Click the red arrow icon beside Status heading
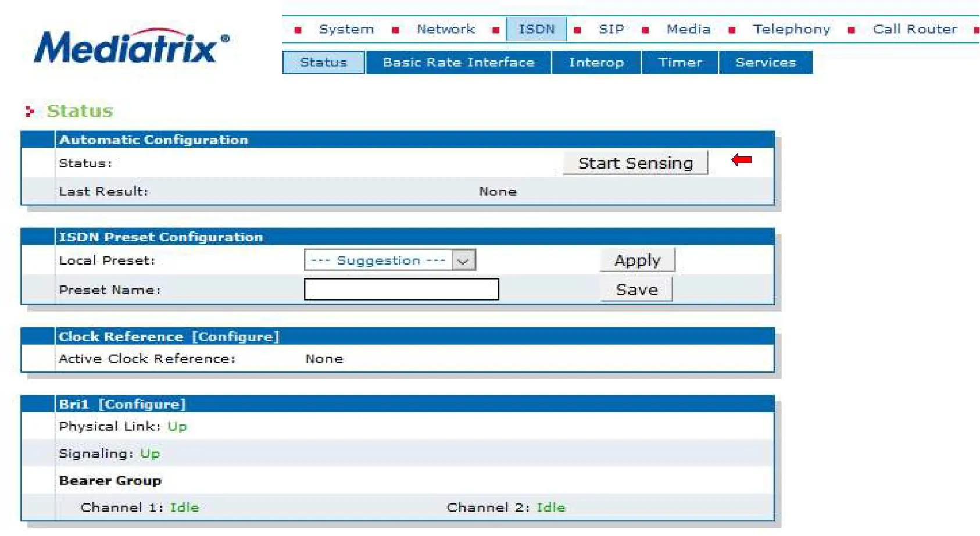Screen dimensions: 980x536 pyautogui.click(x=30, y=111)
